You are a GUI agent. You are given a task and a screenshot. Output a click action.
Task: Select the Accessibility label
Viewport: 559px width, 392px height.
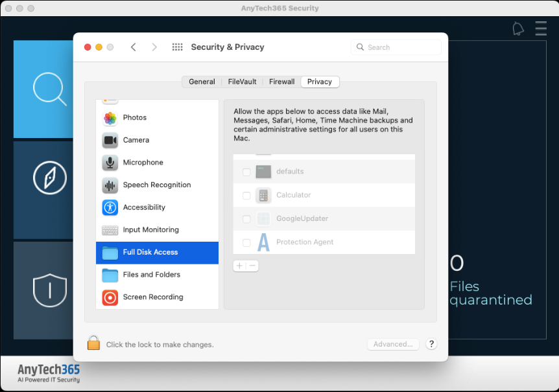pyautogui.click(x=144, y=207)
